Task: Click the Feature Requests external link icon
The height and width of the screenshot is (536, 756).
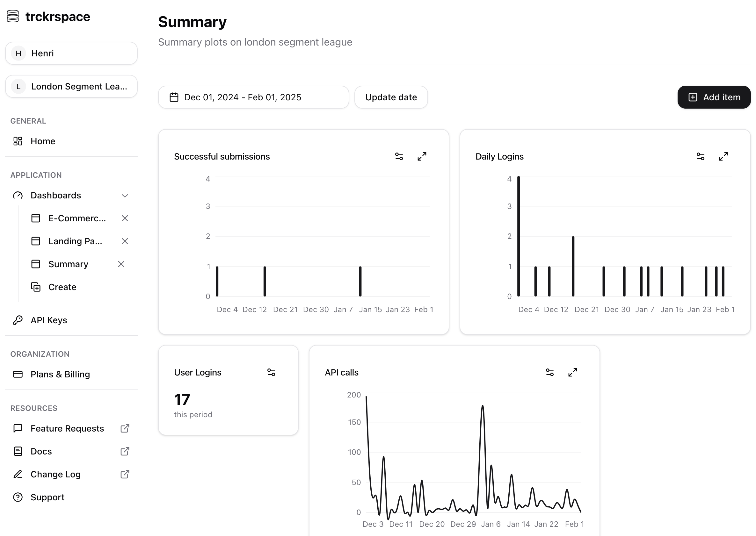Action: (x=125, y=428)
